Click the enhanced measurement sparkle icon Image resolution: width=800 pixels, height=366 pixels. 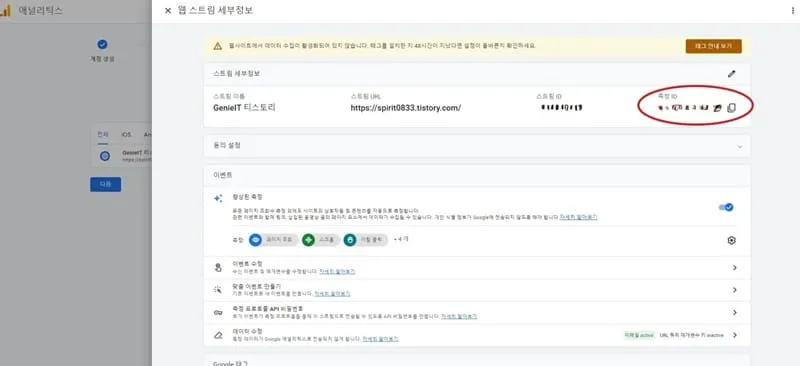click(x=218, y=199)
